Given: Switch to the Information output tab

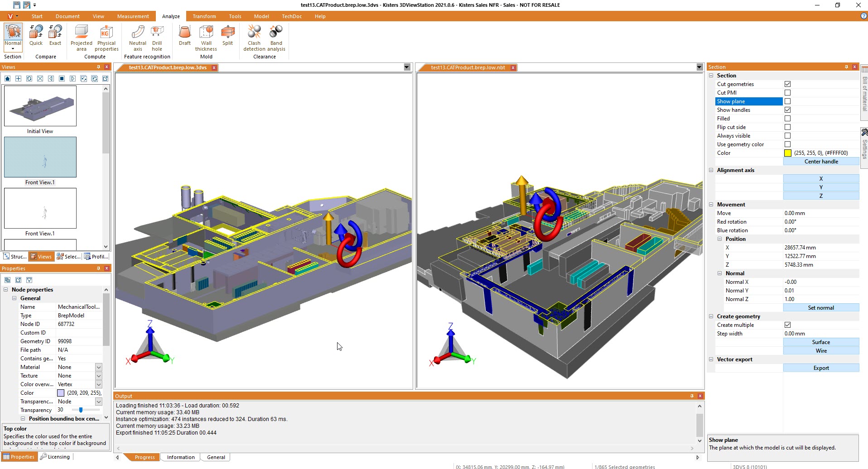Looking at the screenshot, I should [181, 457].
